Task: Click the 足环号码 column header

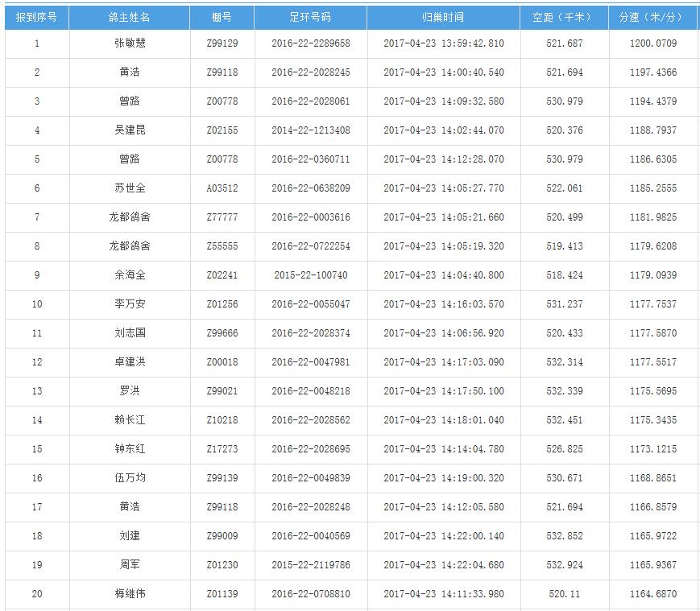Action: 310,18
